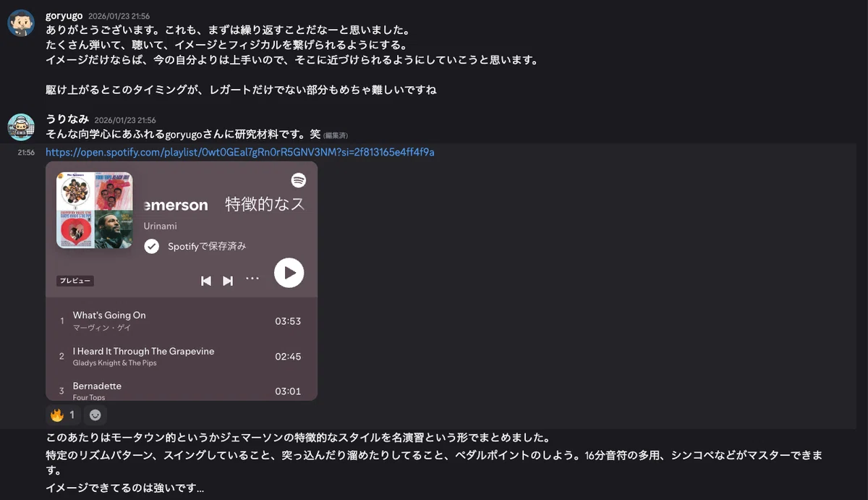
Task: Click duration 02:45 of second track
Action: point(288,357)
